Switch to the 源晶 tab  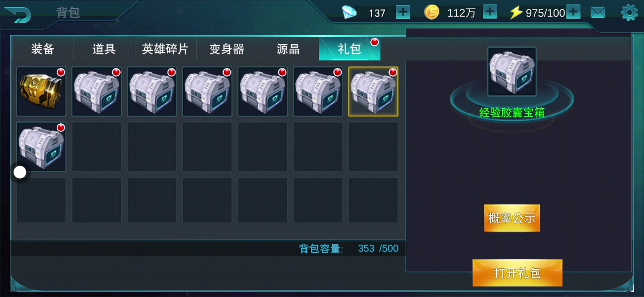tap(288, 49)
